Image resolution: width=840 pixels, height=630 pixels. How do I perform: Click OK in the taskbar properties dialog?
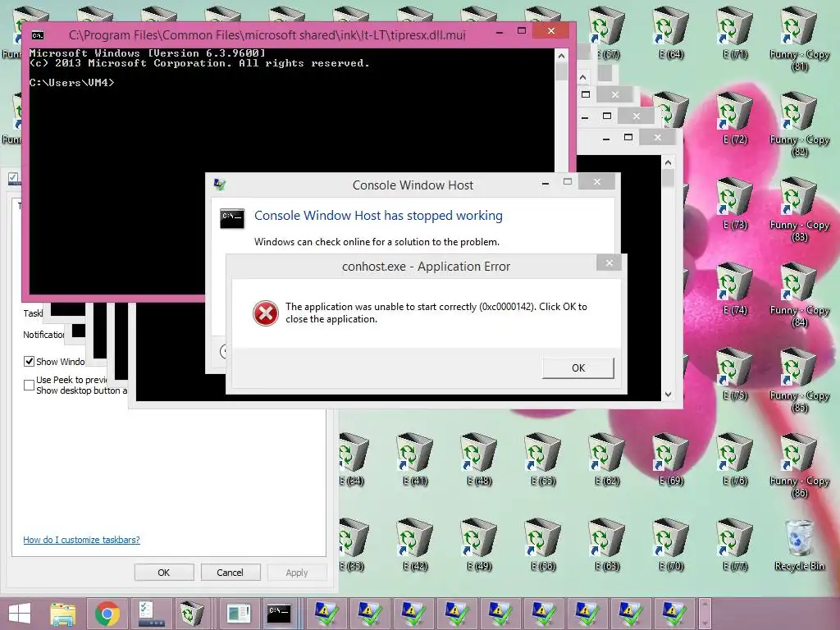click(164, 572)
